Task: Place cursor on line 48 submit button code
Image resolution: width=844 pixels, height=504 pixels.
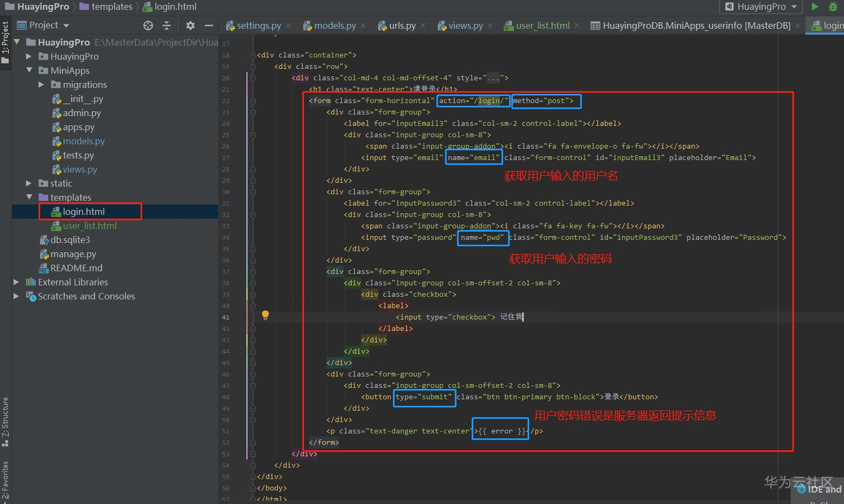Action: tap(509, 397)
